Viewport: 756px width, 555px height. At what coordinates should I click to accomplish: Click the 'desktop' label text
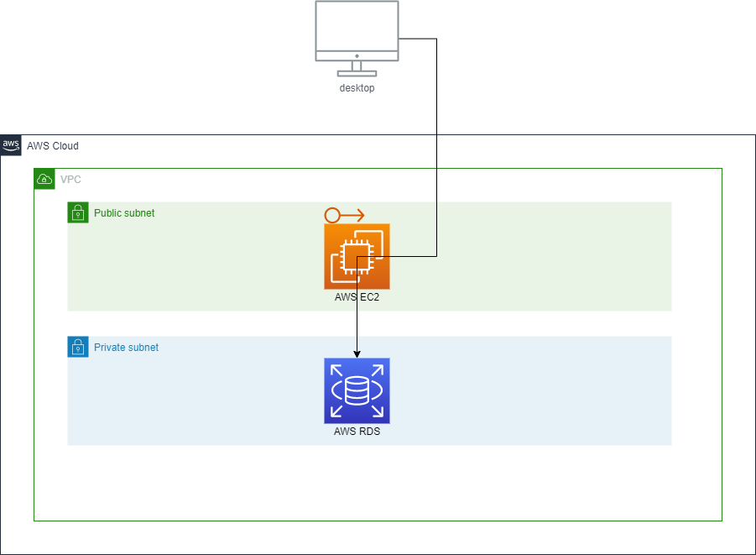point(357,88)
